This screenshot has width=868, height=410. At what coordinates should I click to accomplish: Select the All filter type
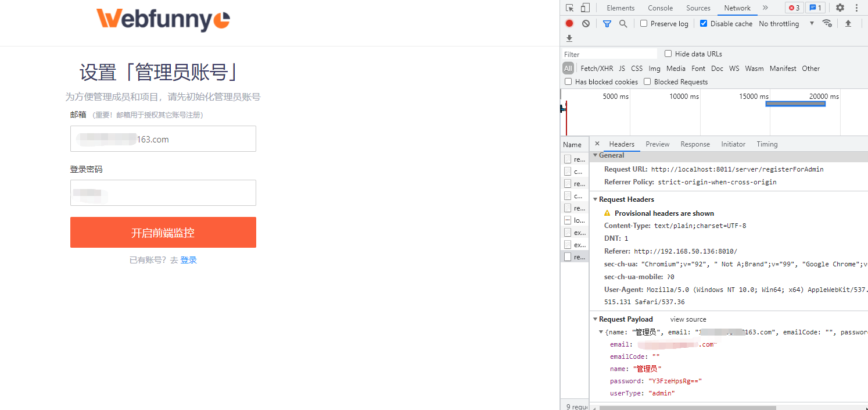point(568,68)
